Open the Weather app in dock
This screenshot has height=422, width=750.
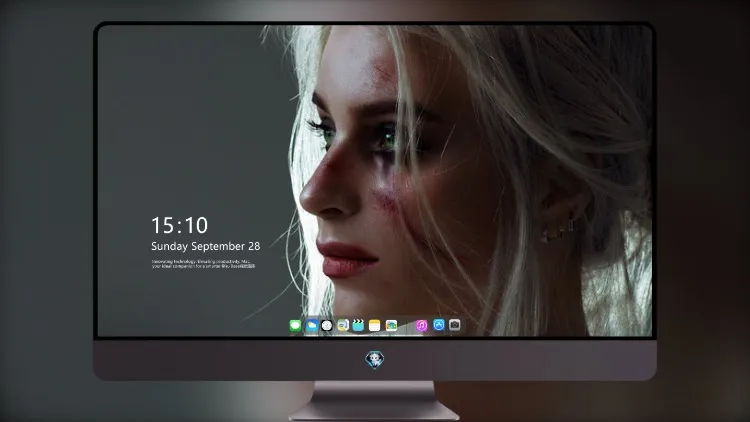(x=311, y=326)
